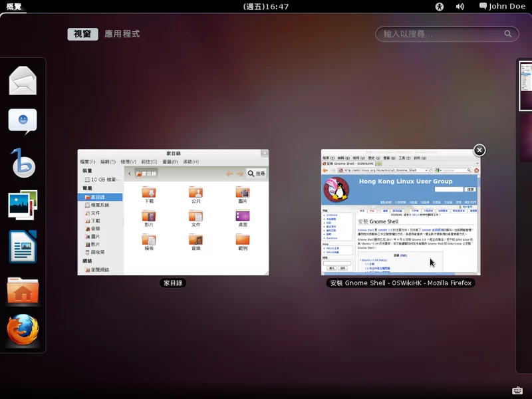Screen dimensions: 532x399
Task: Select the 家目錄 file manager window thumbnail
Action: point(173,212)
